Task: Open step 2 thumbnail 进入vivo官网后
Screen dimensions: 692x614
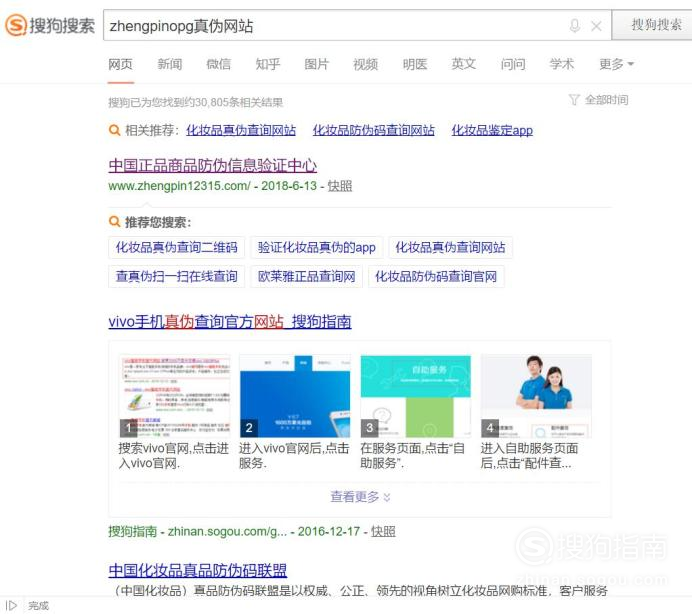Action: 295,396
